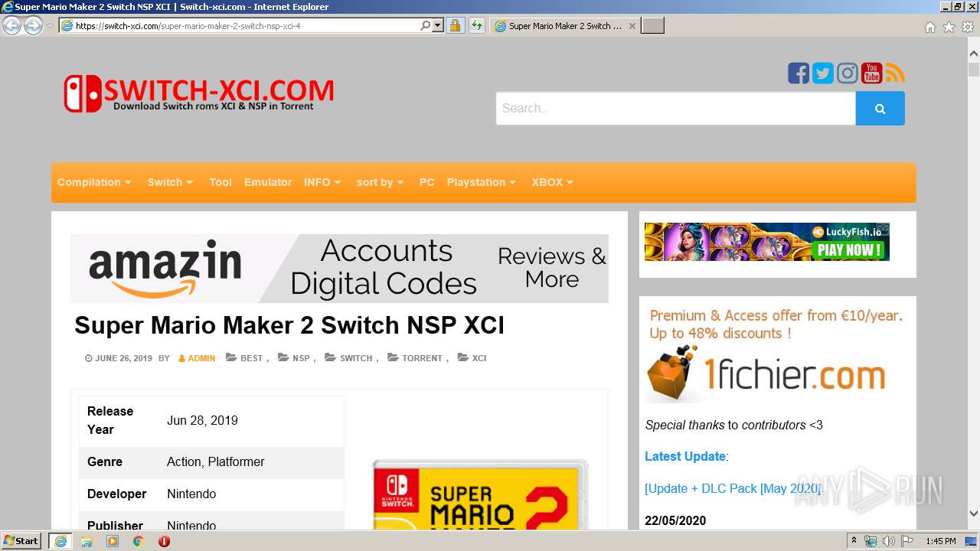Open the PC menu item
Screen dimensions: 980x551
point(426,182)
